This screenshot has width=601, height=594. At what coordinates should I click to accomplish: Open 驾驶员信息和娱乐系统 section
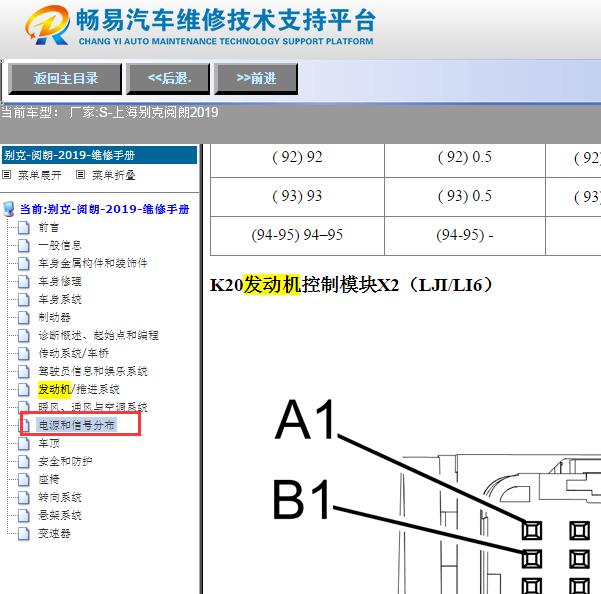coord(93,371)
